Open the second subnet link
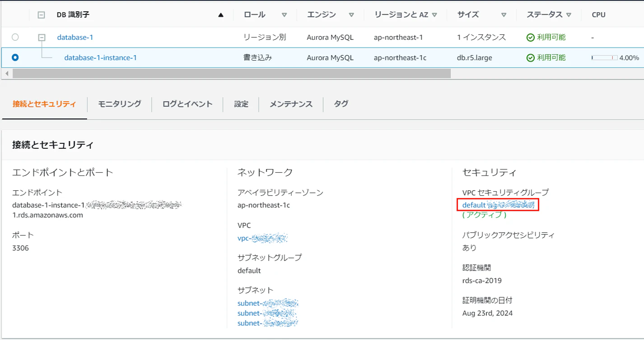 267,313
